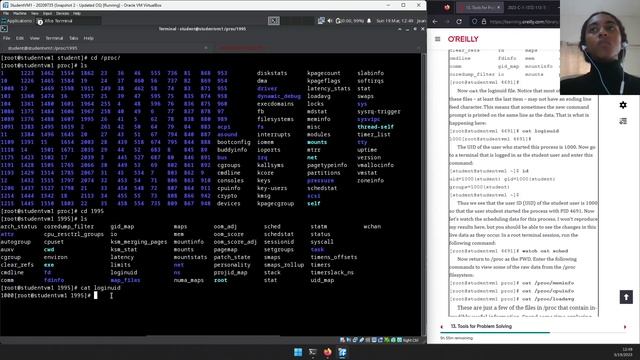
Task: Click the terminal window menu icon
Action: pos(4,29)
